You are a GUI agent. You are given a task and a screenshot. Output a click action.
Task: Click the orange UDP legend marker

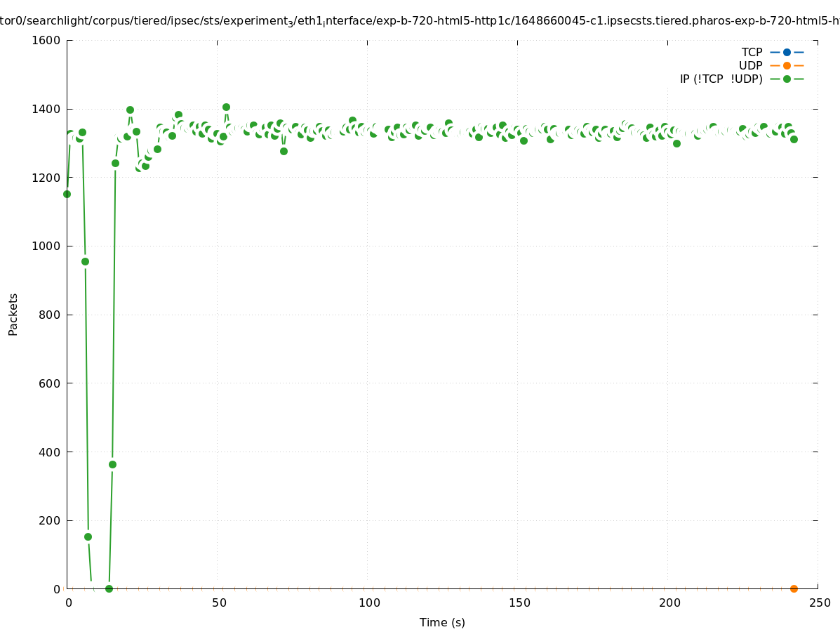point(787,65)
